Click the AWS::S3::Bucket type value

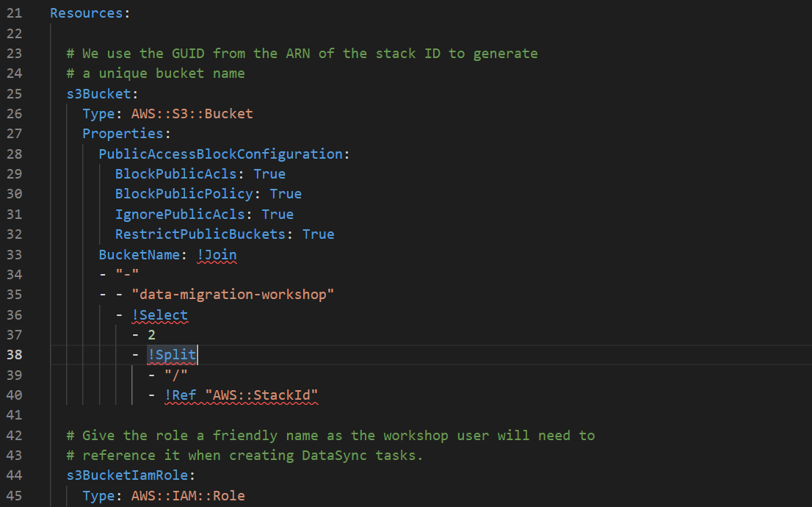[192, 114]
